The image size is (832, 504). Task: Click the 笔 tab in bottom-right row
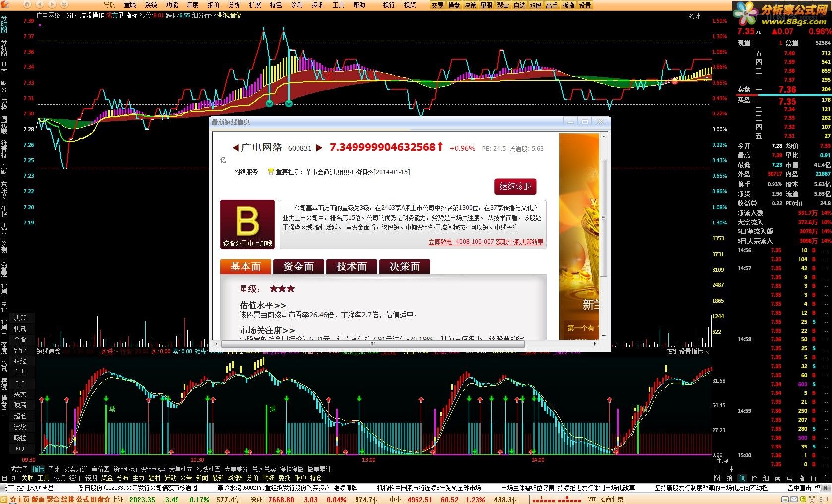[x=742, y=478]
